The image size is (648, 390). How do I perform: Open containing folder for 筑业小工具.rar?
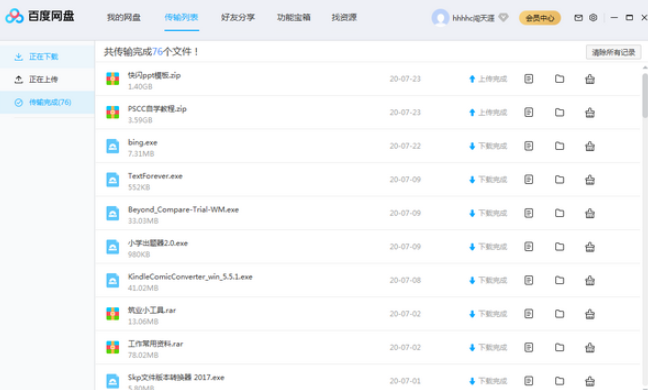coord(559,314)
